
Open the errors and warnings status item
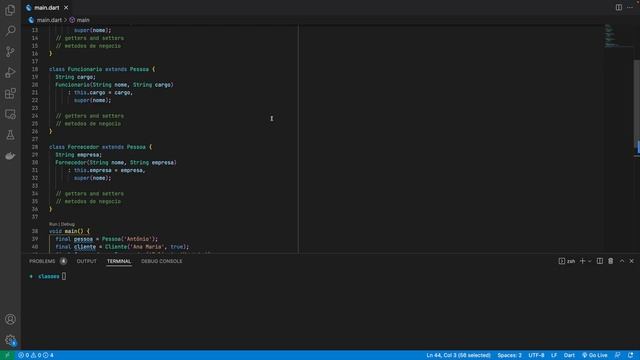coord(36,355)
